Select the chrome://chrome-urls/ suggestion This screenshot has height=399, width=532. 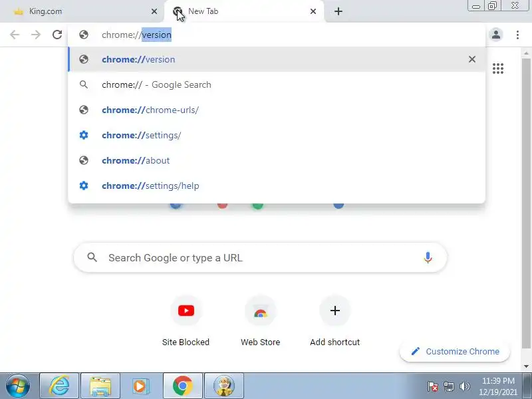(277, 110)
